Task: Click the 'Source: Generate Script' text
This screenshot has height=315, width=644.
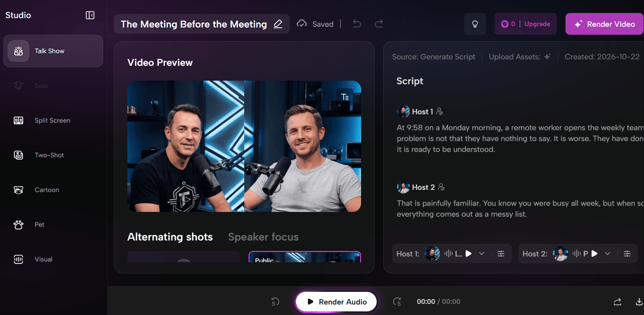Action: pyautogui.click(x=433, y=57)
